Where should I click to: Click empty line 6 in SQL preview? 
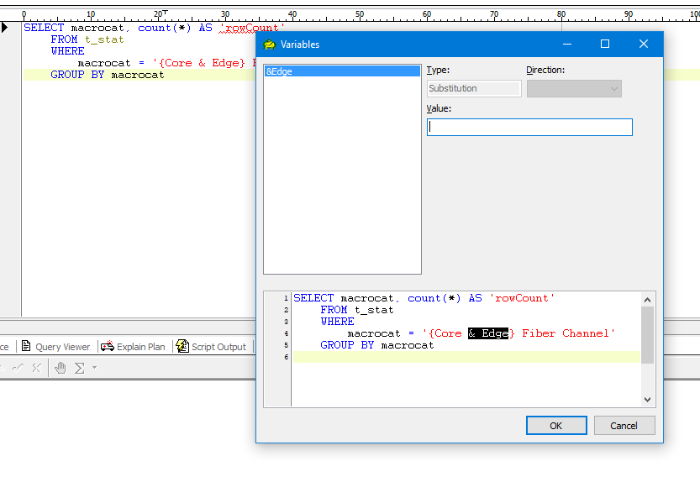467,357
